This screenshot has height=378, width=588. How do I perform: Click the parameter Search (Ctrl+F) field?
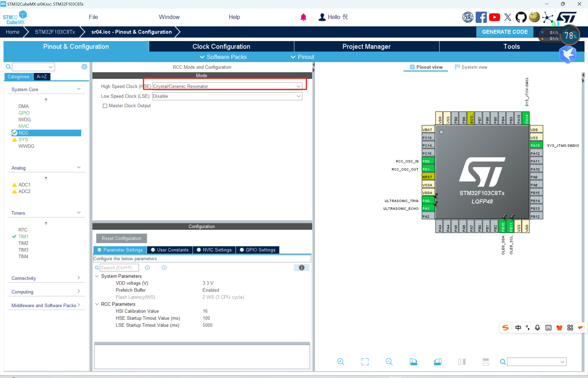[119, 268]
